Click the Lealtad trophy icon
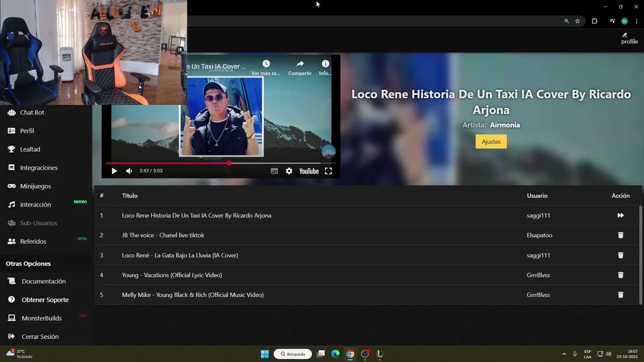 (11, 149)
